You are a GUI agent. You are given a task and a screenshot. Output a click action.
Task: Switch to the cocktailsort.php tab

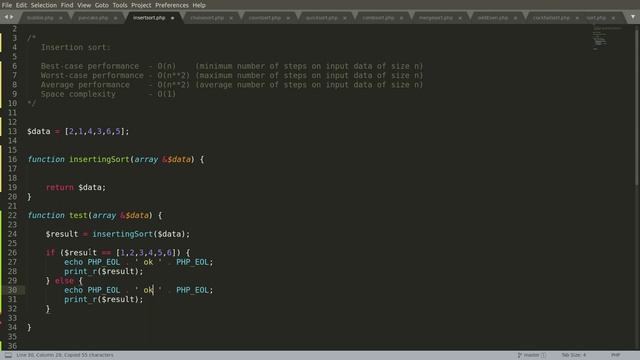551,18
